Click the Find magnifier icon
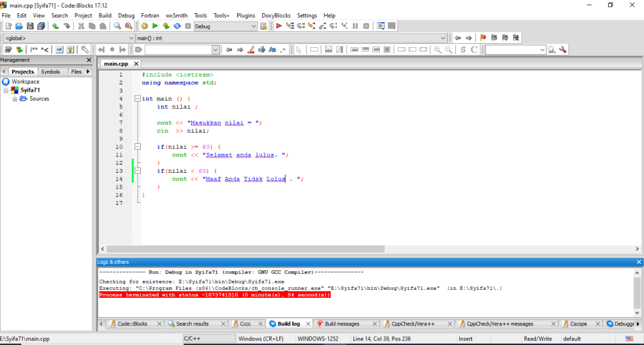This screenshot has height=345, width=644. 117,26
